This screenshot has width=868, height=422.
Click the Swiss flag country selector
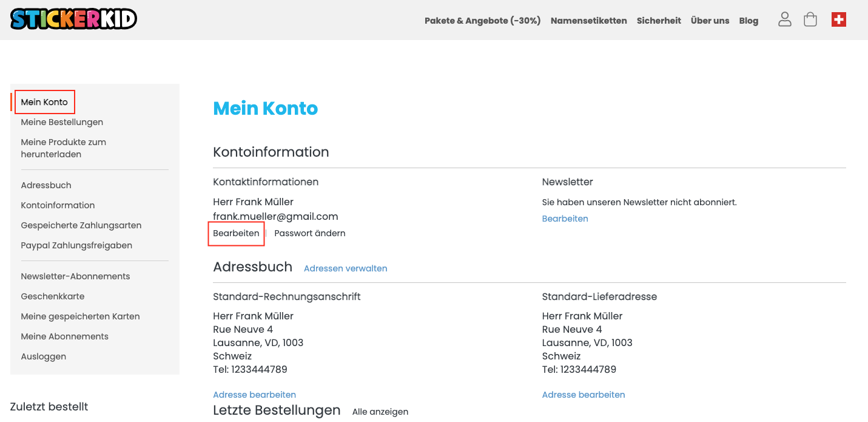[839, 19]
